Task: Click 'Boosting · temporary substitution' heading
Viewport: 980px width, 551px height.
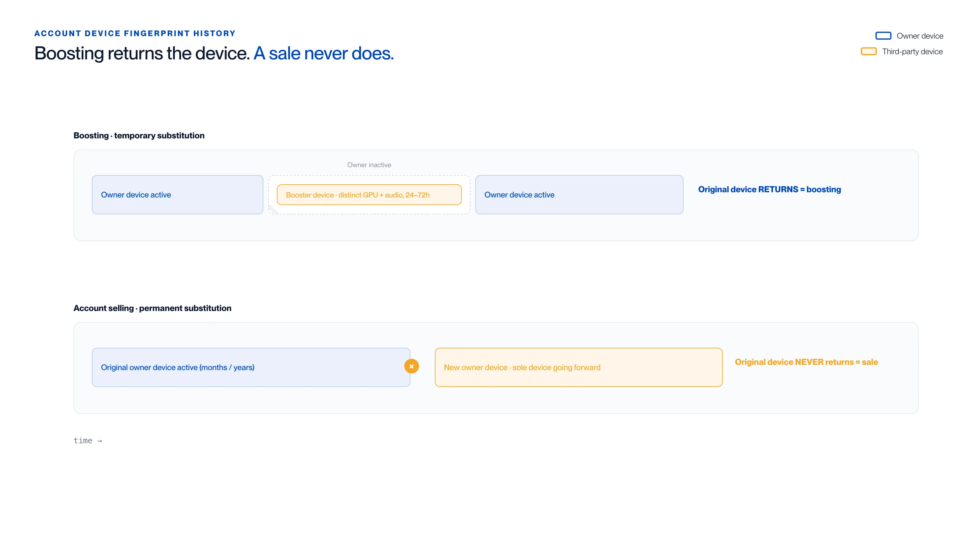Action: pos(139,135)
